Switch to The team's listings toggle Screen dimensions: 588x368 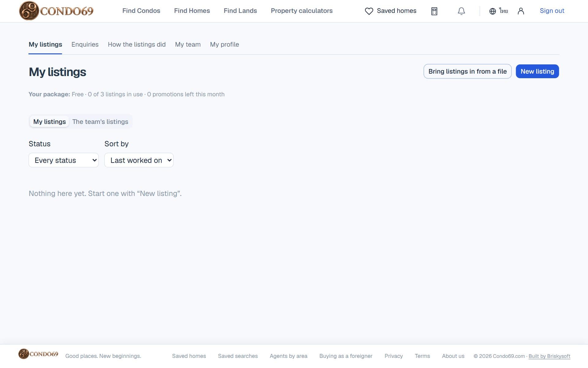tap(100, 122)
